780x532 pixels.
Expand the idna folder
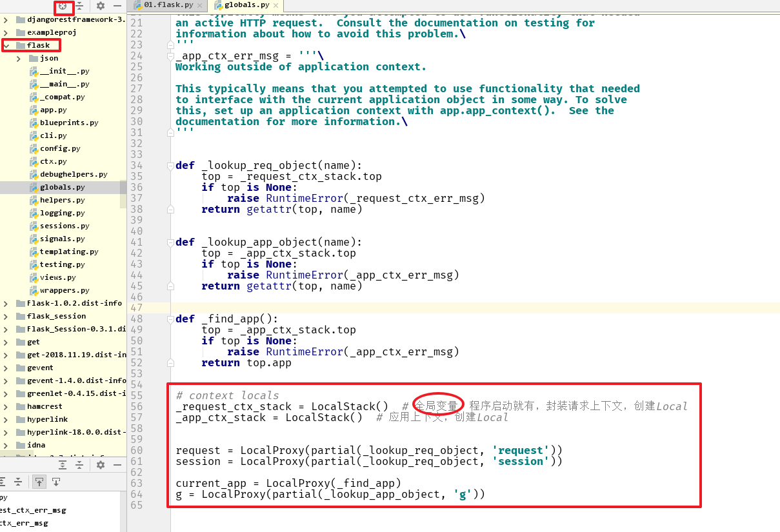coord(6,445)
